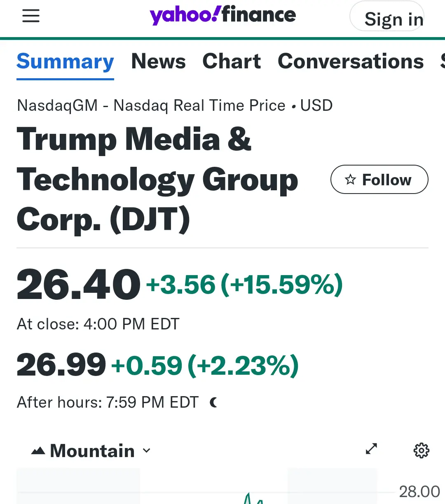Click the after-hours moon icon
This screenshot has width=445, height=504.
(x=213, y=402)
